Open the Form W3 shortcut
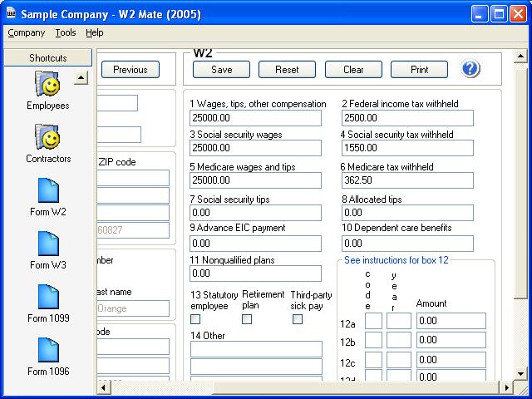The width and height of the screenshot is (532, 399). [x=48, y=250]
